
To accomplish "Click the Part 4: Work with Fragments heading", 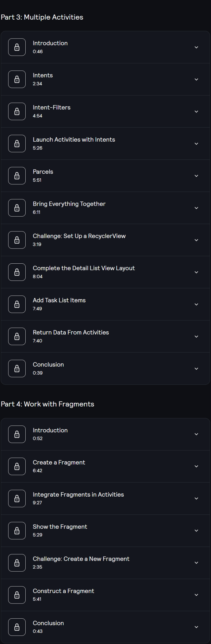I will point(48,404).
